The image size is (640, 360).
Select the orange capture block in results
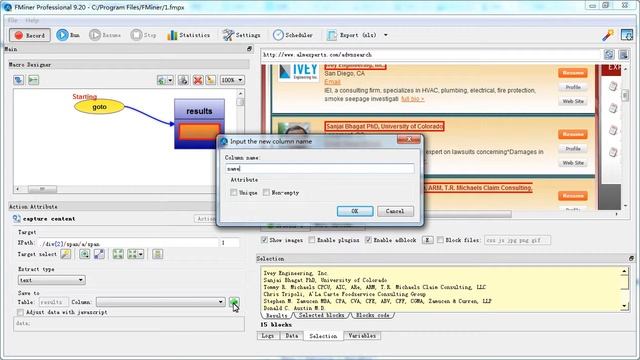[199, 132]
